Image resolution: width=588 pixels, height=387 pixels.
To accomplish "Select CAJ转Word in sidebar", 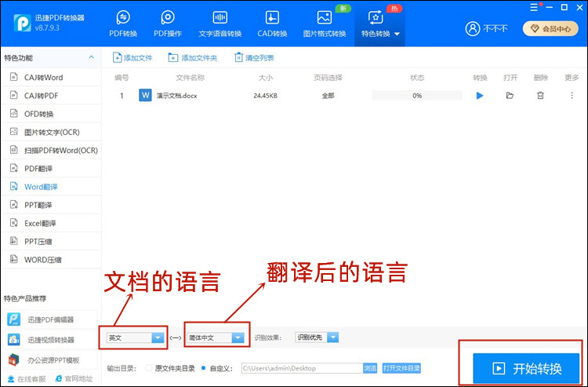I will [51, 78].
